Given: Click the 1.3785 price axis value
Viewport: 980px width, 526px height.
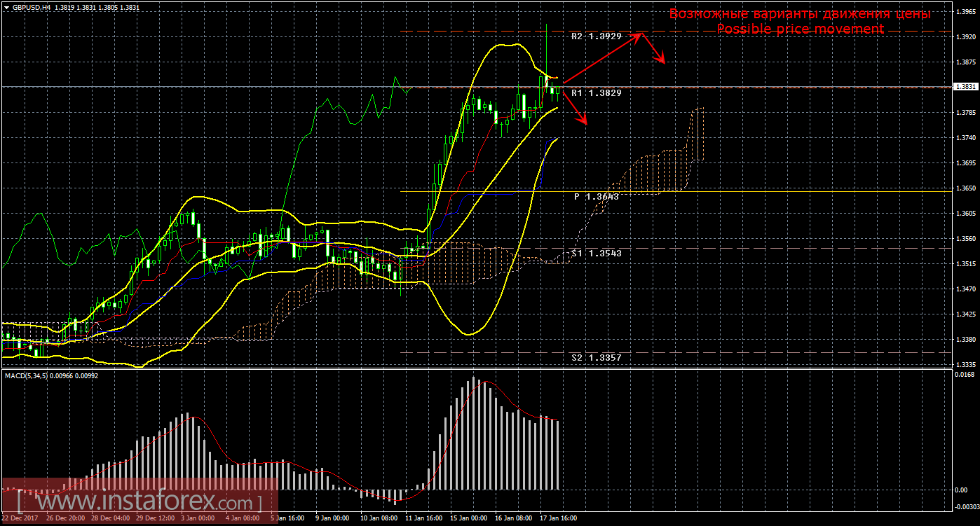Looking at the screenshot, I should click(x=965, y=112).
